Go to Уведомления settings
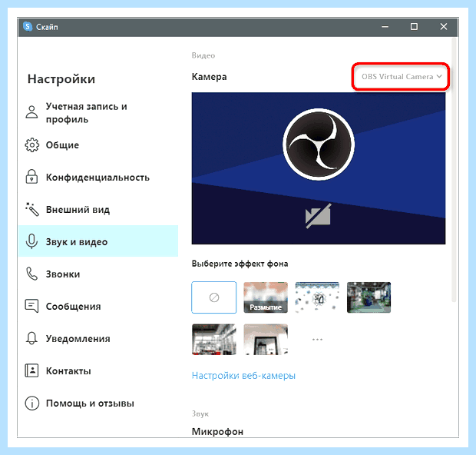 click(98, 338)
